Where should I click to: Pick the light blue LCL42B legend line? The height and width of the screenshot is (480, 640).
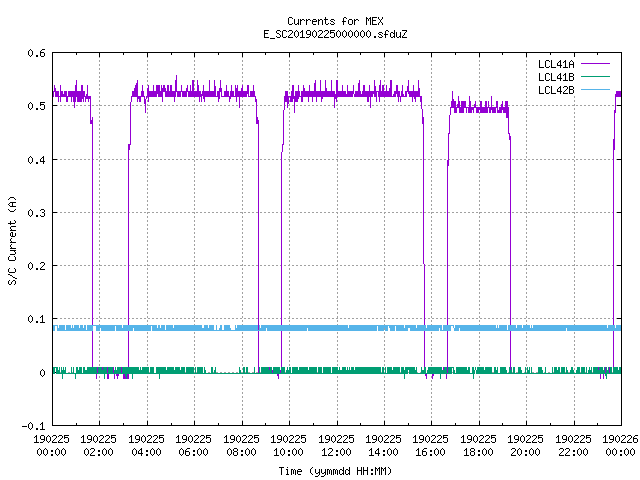[595, 89]
